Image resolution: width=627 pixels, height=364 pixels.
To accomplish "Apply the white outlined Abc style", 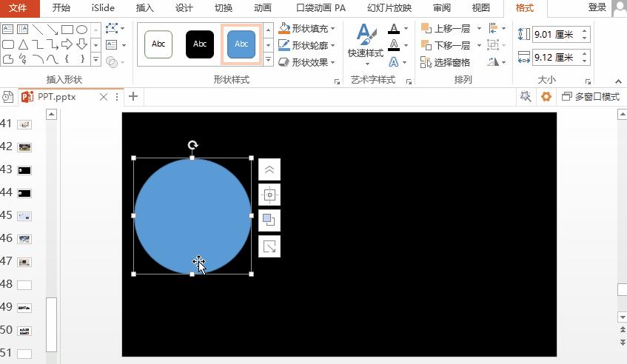I will tap(158, 44).
